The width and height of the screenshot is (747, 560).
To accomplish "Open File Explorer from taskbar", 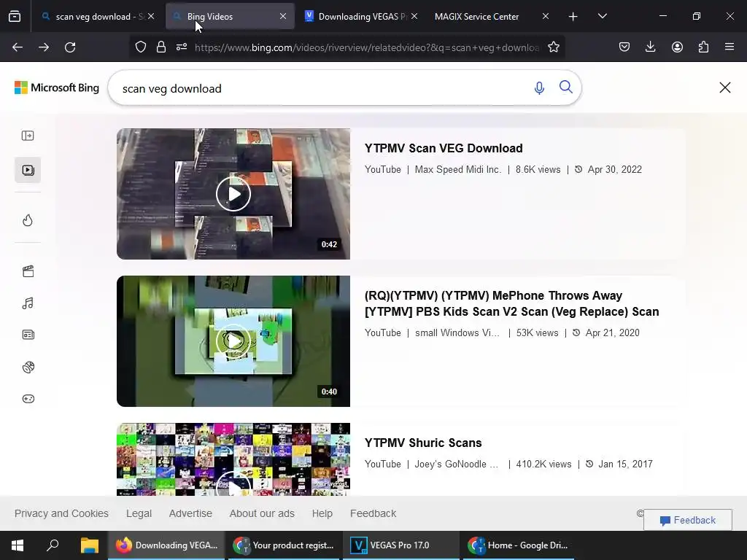I will (x=89, y=545).
